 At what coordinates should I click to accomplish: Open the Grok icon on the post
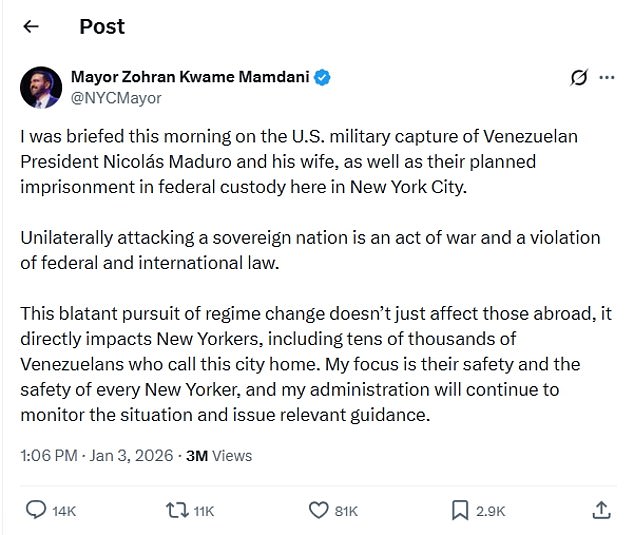coord(577,78)
